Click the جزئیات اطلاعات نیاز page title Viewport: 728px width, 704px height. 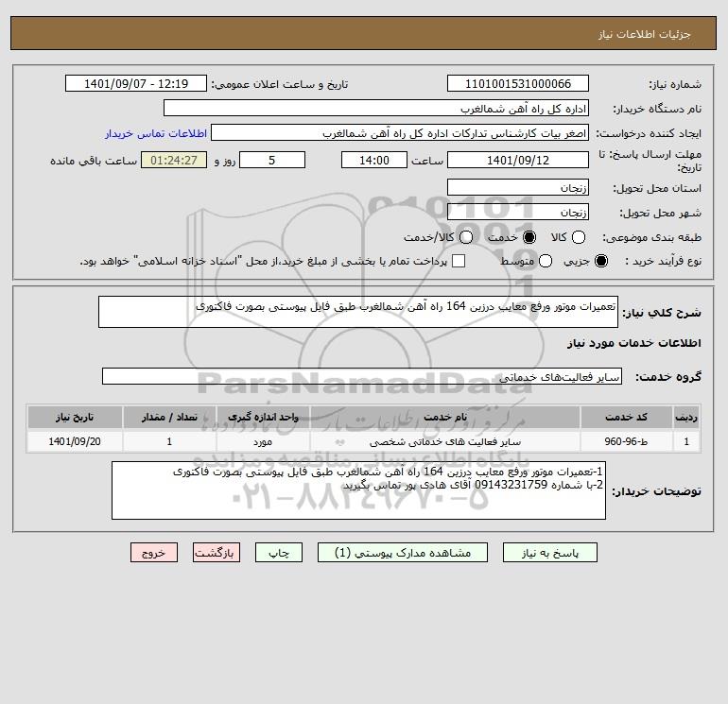click(645, 34)
